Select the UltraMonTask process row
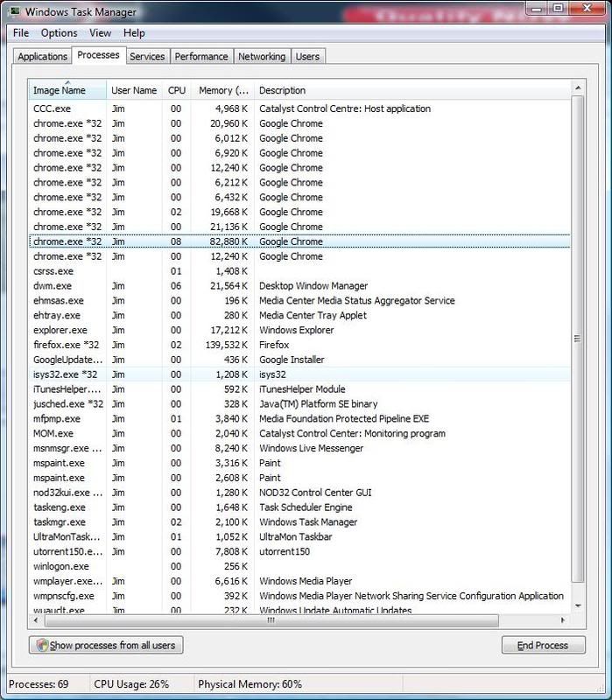The width and height of the screenshot is (612, 700). [x=299, y=536]
